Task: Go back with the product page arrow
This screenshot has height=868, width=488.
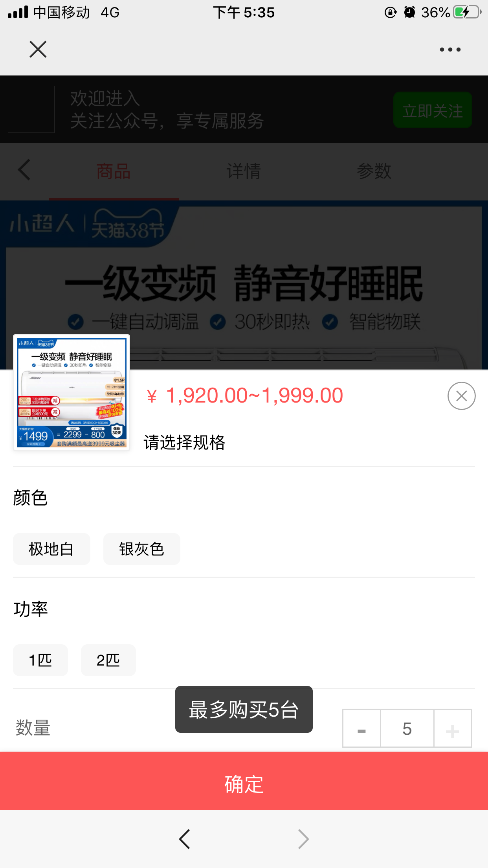Action: [24, 170]
